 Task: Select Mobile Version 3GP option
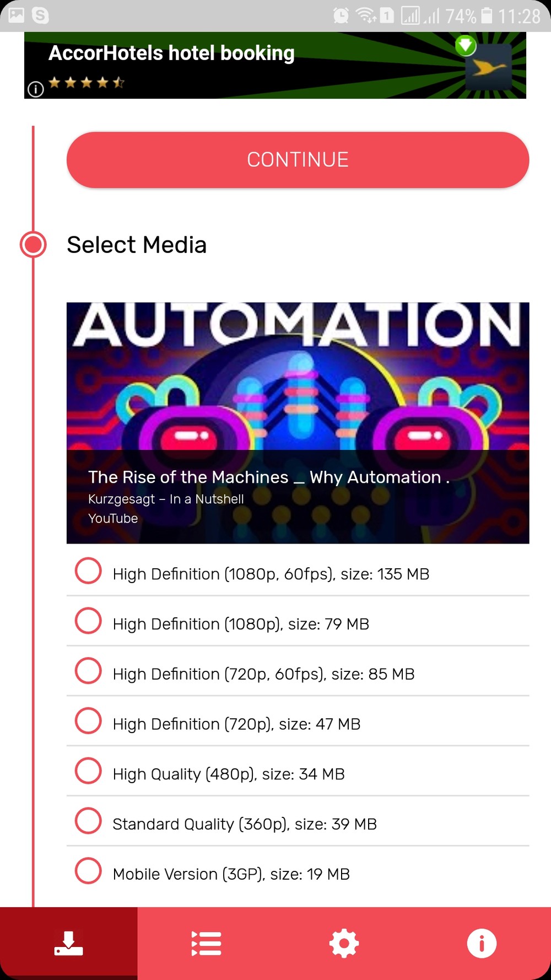coord(88,871)
